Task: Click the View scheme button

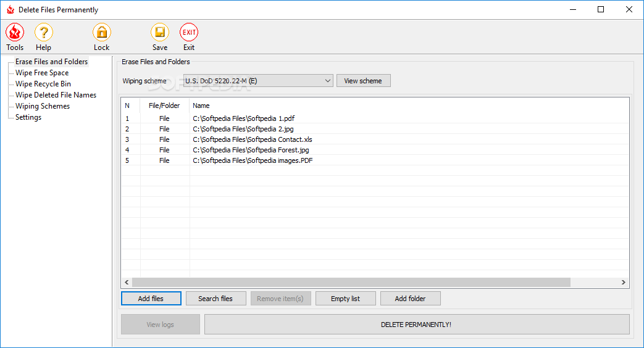Action: (364, 81)
